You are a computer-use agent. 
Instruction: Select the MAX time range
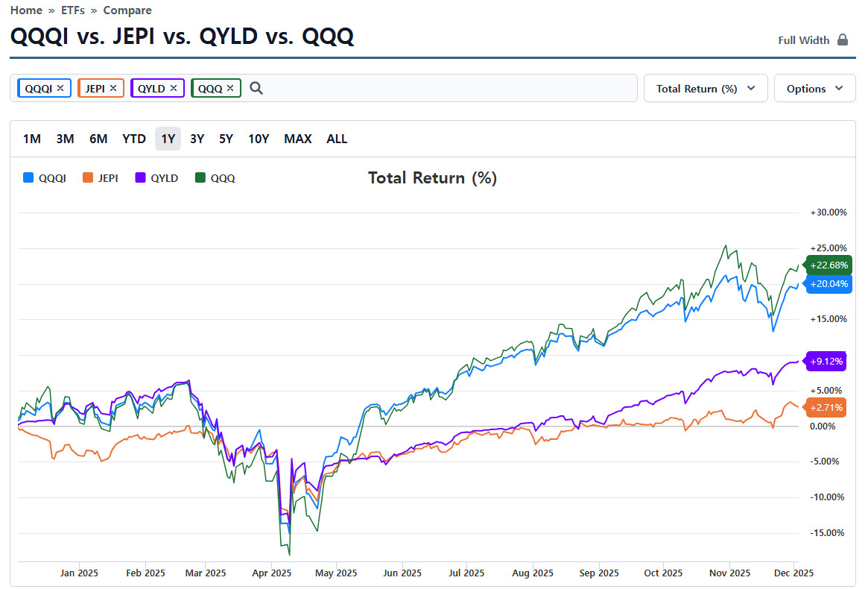pos(297,139)
